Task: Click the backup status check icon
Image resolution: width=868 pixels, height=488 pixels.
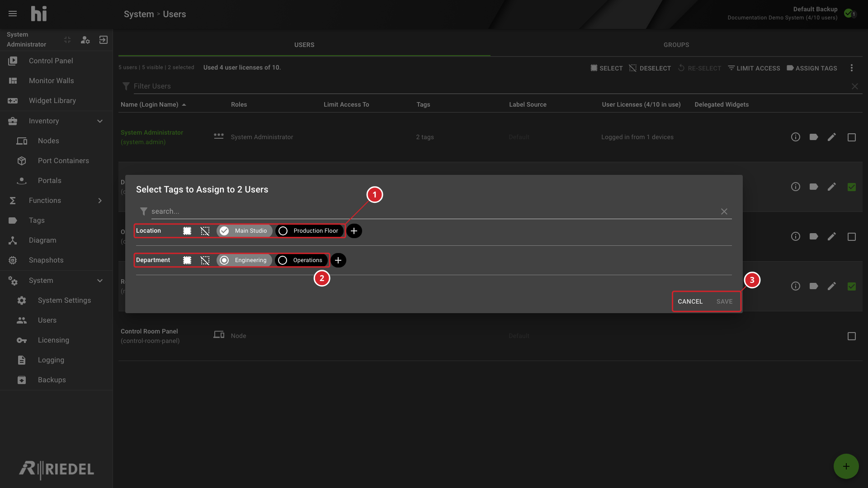Action: click(849, 13)
